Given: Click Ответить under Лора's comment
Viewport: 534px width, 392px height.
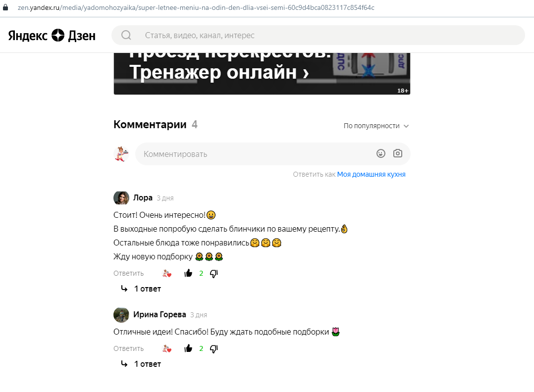Looking at the screenshot, I should click(x=128, y=273).
